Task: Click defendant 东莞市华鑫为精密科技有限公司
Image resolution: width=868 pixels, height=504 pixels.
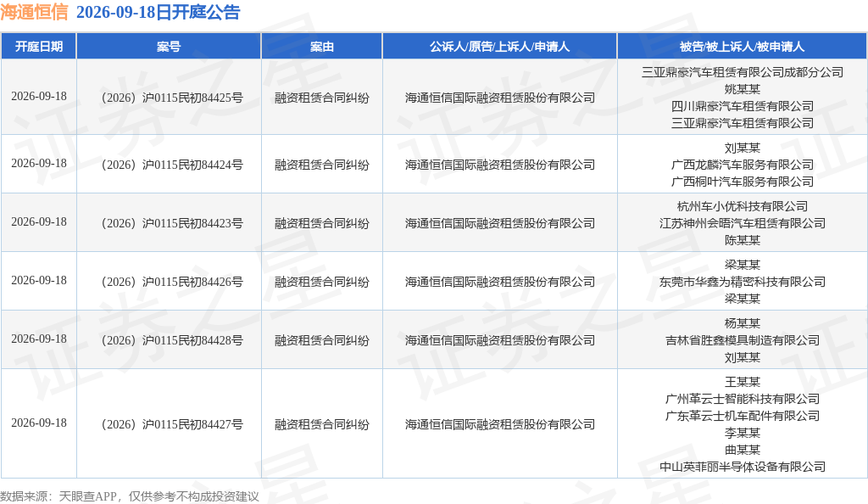Action: 743,282
